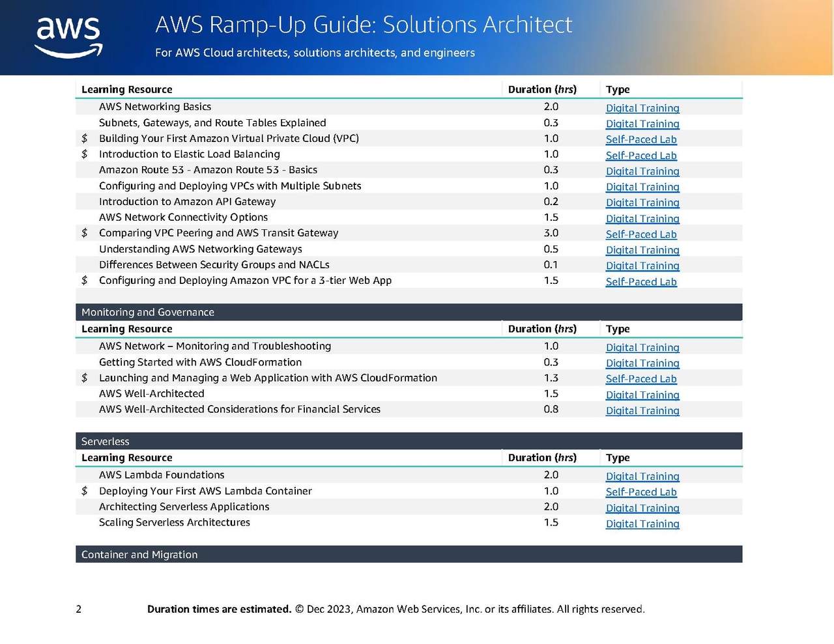
Task: Open Self-Paced Lab link for Comparing VPC Peering
Action: coord(641,234)
